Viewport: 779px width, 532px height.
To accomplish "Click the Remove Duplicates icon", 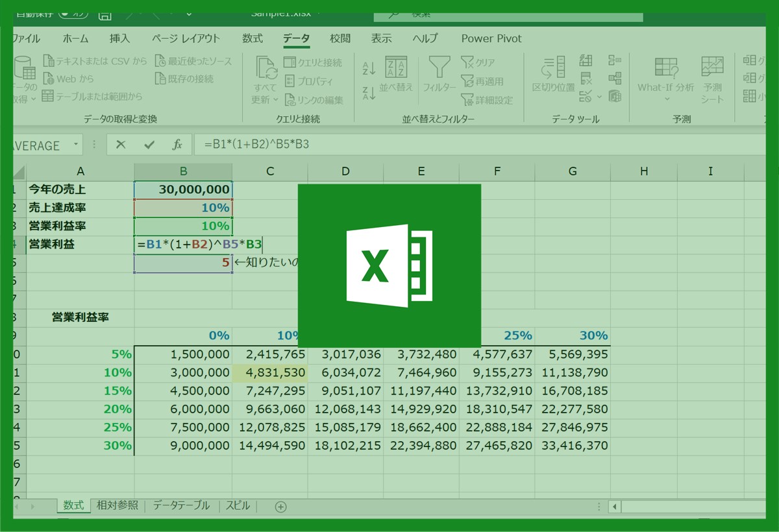I will (586, 79).
